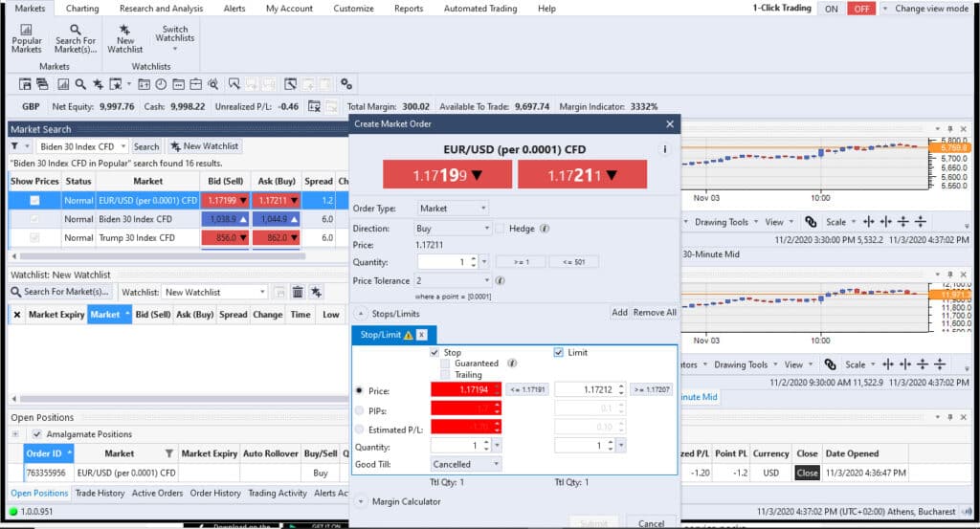The width and height of the screenshot is (980, 529).
Task: Open Switch Watchlists ribbon menu
Action: (x=175, y=37)
